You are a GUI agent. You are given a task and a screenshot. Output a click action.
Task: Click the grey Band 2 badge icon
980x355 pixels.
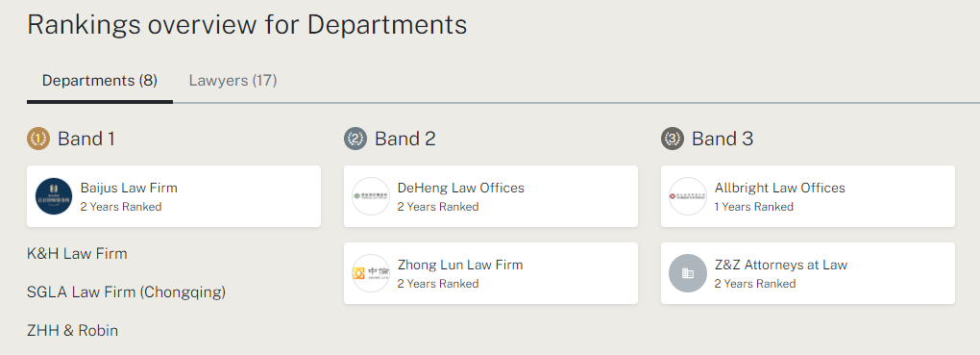(355, 139)
